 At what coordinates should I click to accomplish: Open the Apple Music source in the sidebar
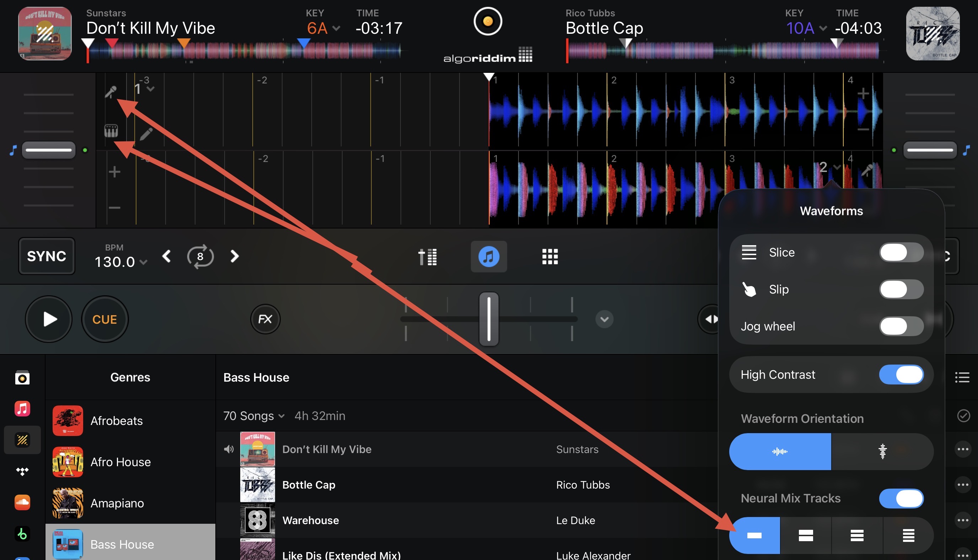point(22,409)
